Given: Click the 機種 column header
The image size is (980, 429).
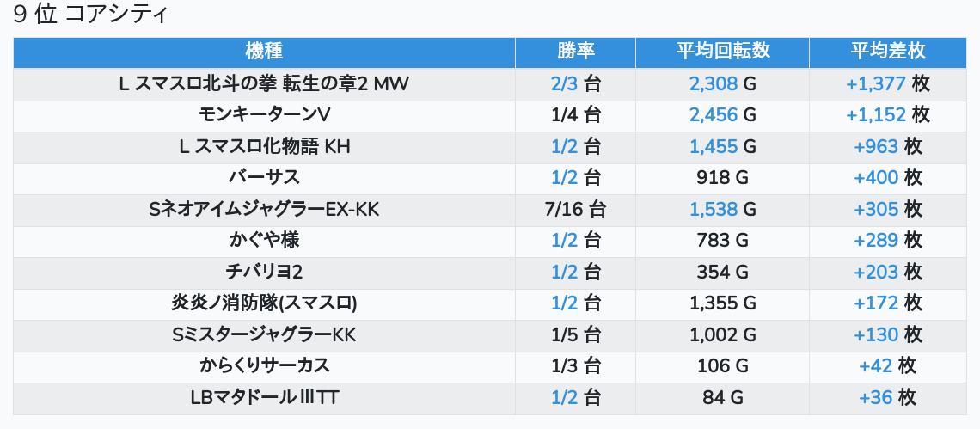Looking at the screenshot, I should tap(264, 52).
